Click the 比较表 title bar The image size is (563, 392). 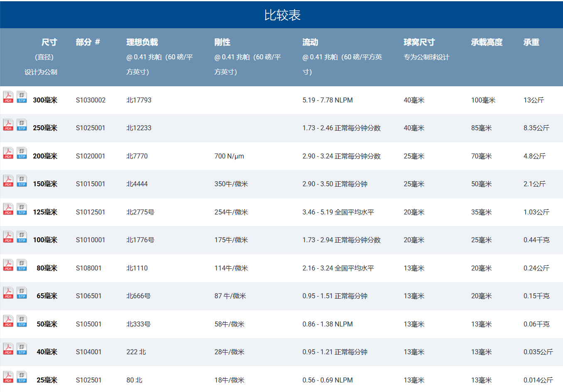point(282,15)
